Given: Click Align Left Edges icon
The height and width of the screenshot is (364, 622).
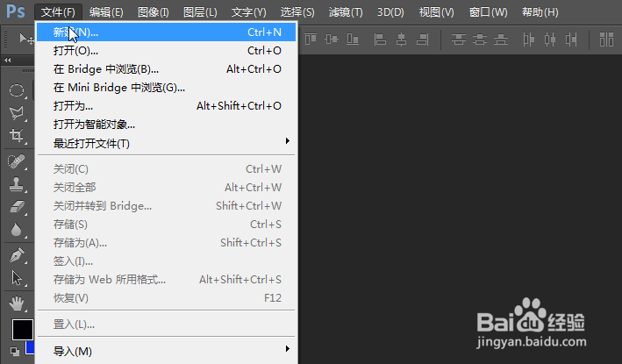Looking at the screenshot, I should tap(380, 39).
